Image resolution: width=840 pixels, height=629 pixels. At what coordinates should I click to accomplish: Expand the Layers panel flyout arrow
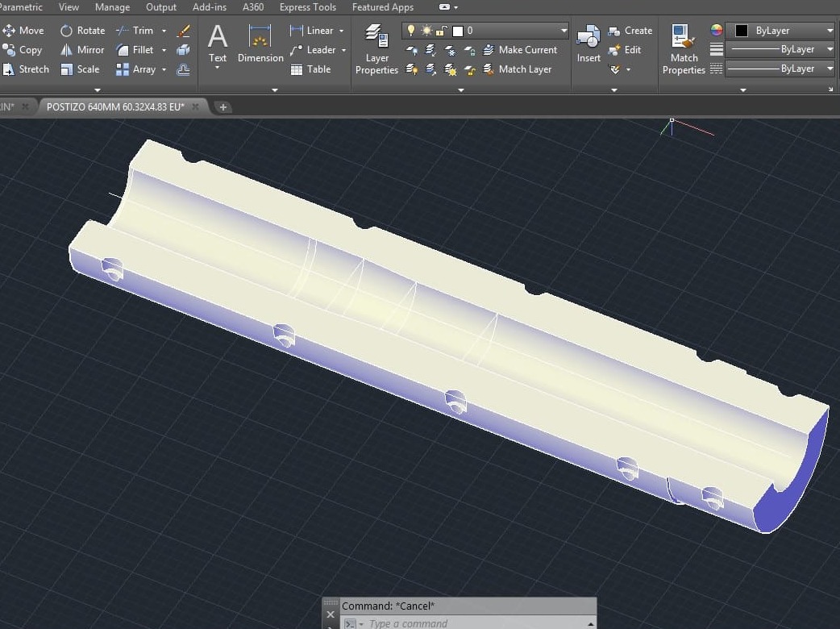click(x=461, y=90)
